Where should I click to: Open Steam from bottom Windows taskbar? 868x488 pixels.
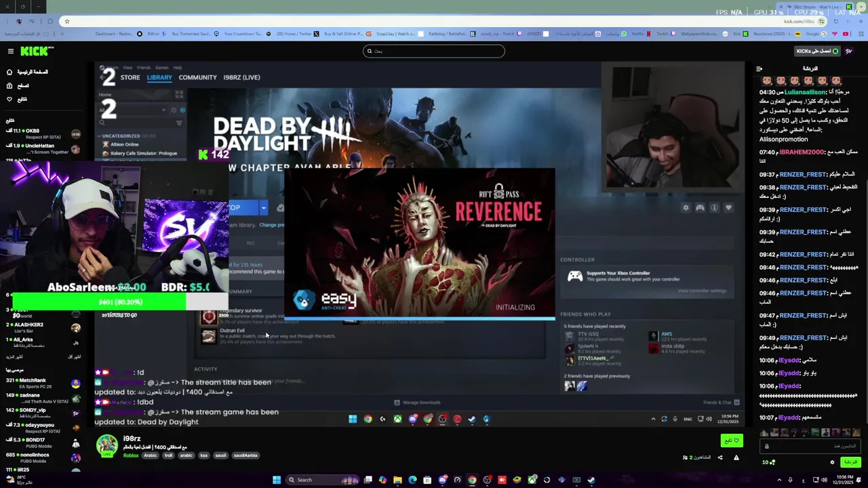point(591,480)
